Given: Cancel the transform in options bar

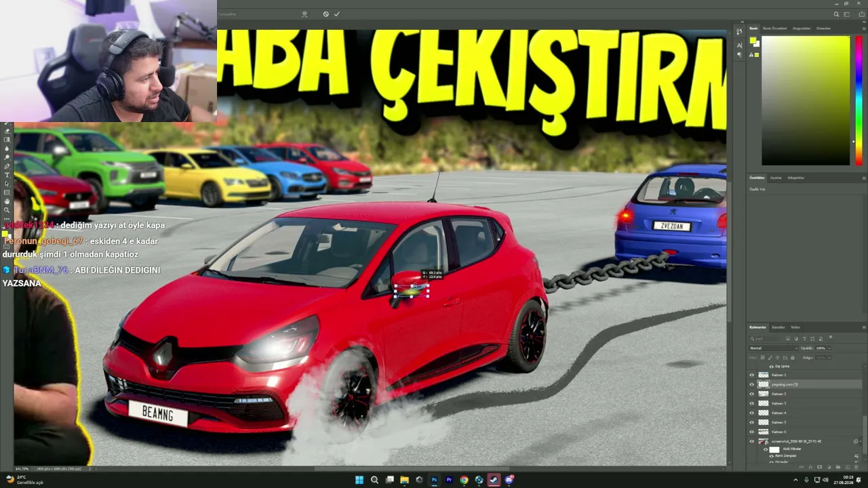Looking at the screenshot, I should pos(325,14).
